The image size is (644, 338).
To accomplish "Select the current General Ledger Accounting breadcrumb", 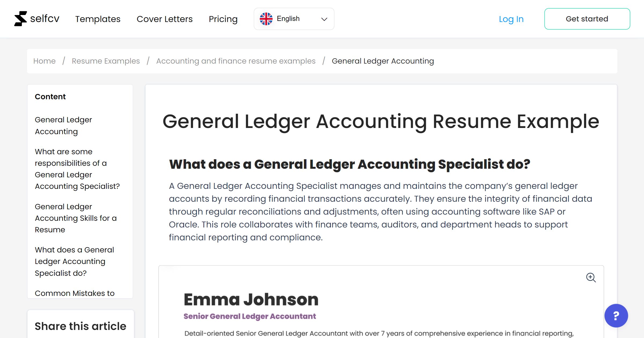I will click(x=383, y=61).
